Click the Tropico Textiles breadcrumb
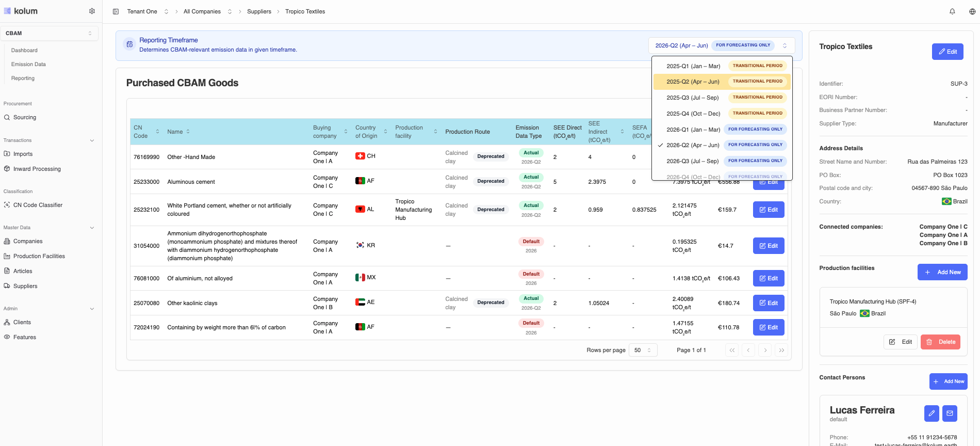Viewport: 980px width, 446px height. click(305, 11)
